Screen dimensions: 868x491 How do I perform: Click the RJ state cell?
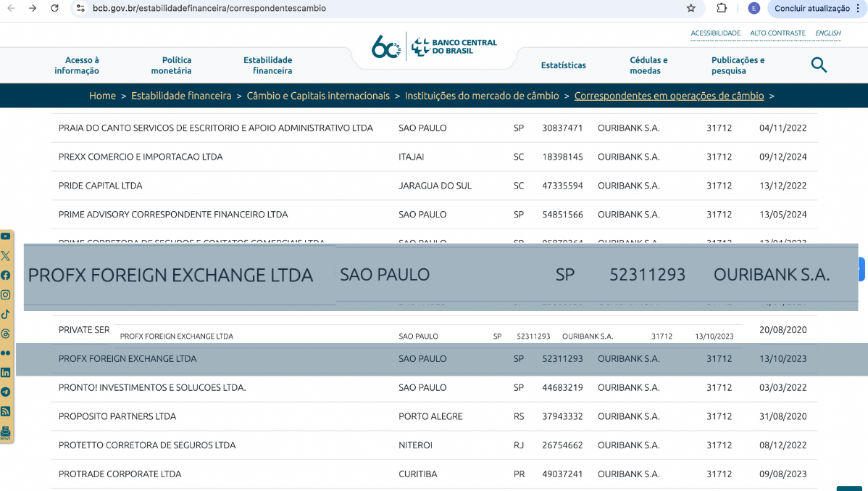(x=519, y=445)
